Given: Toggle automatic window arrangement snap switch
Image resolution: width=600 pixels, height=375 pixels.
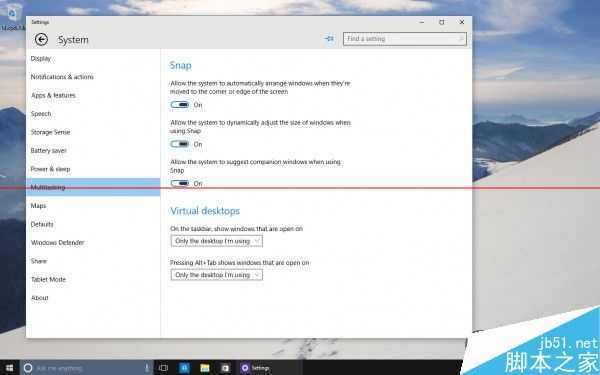Looking at the screenshot, I should point(180,104).
